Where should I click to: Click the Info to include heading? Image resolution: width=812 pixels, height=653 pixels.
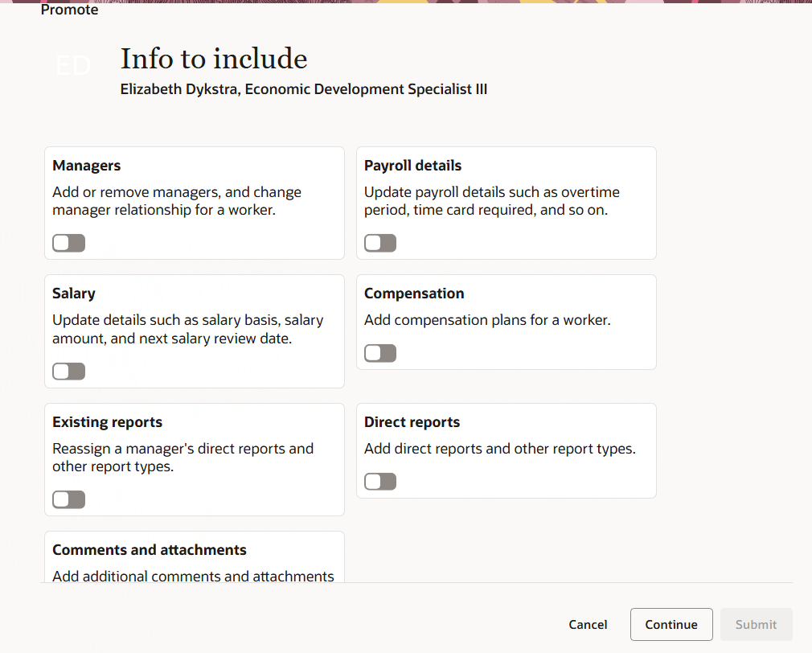[x=214, y=59]
